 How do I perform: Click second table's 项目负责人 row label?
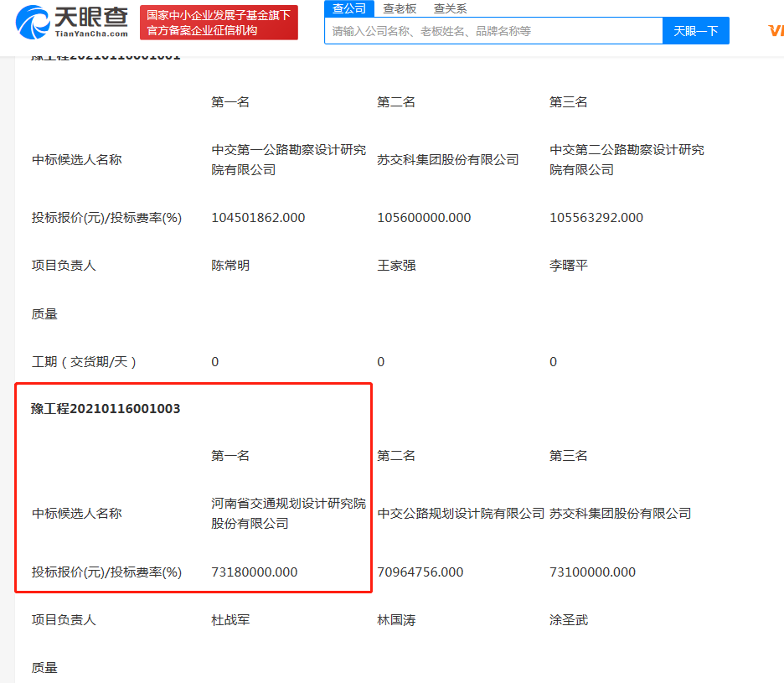(x=64, y=620)
